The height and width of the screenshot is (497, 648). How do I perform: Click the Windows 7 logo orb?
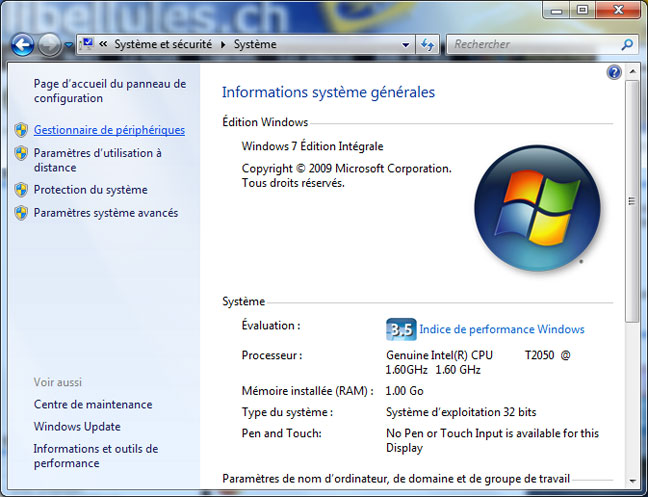(x=537, y=208)
